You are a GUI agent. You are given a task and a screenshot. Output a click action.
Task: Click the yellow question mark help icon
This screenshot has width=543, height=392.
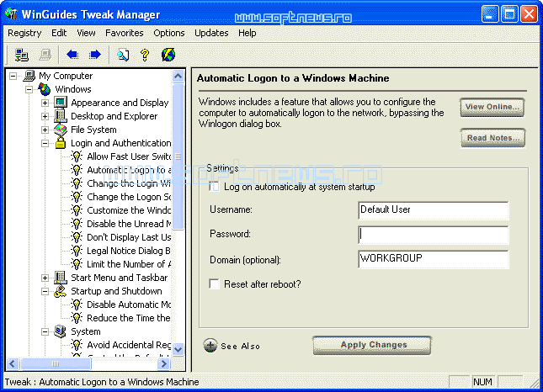[145, 55]
